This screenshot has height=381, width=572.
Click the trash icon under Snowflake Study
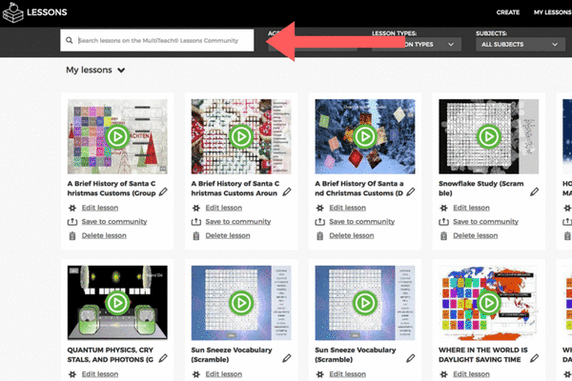point(444,236)
